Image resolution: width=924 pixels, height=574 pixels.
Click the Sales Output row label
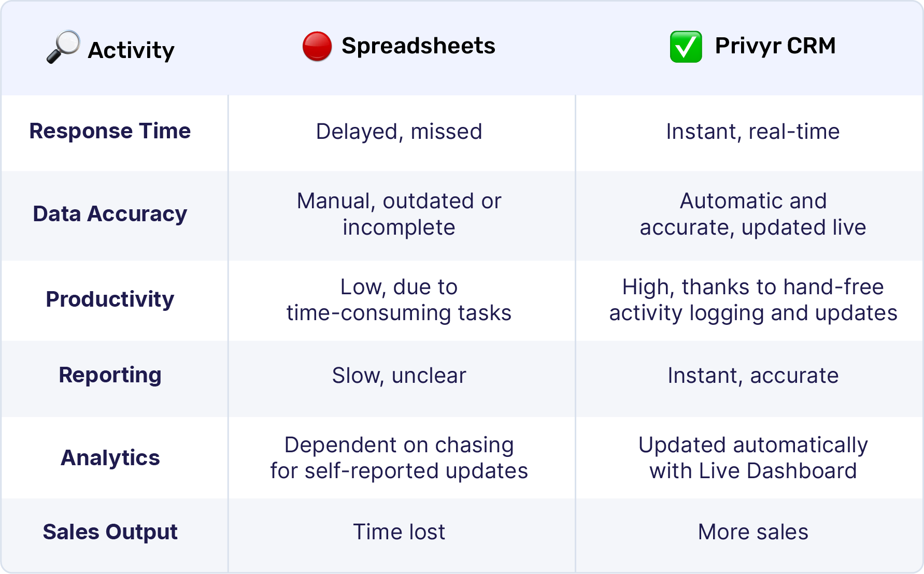coord(110,532)
